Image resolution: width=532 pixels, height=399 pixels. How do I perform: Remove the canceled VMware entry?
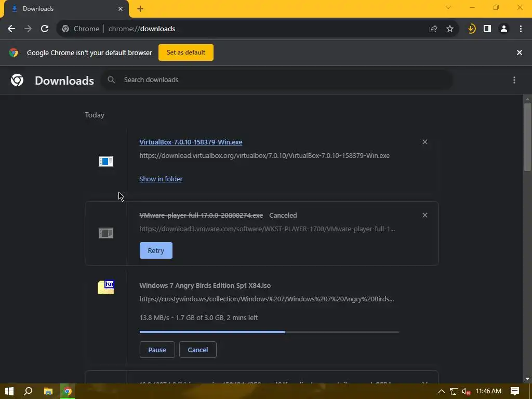pos(425,215)
